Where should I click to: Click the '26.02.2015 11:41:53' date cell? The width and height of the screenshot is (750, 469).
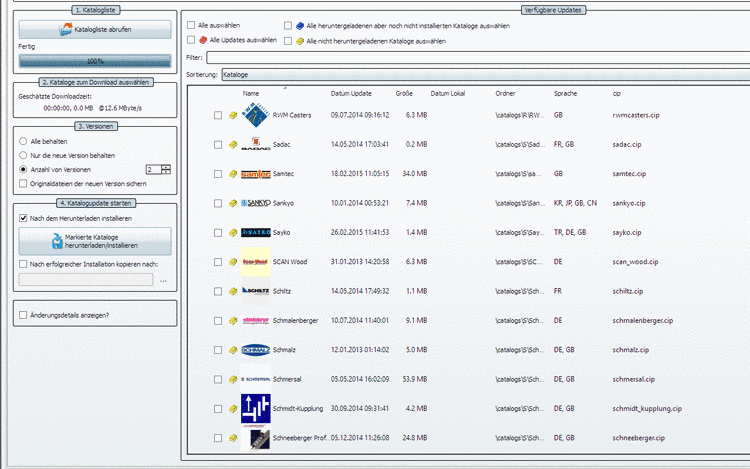coord(360,232)
